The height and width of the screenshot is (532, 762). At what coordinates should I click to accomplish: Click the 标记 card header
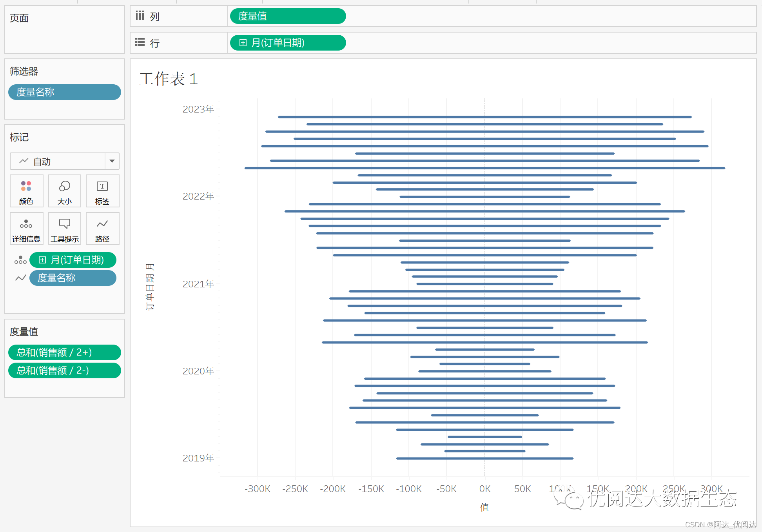pyautogui.click(x=19, y=137)
